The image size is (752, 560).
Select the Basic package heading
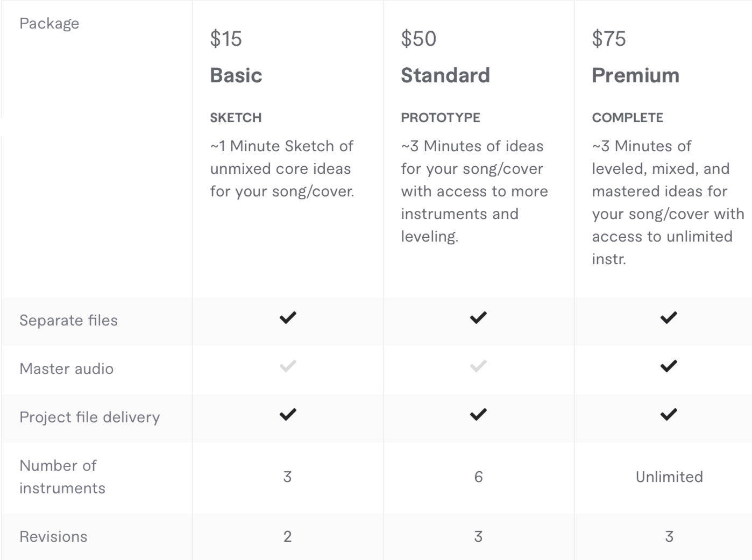(236, 75)
